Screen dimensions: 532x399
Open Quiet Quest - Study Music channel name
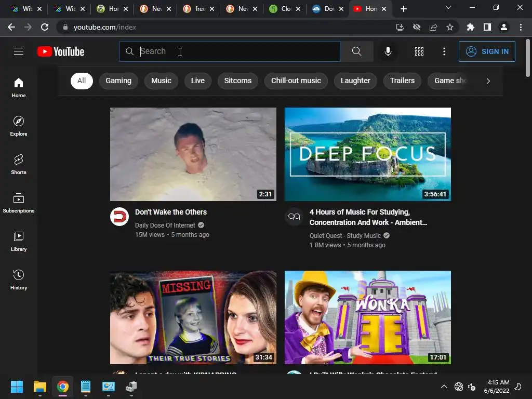pyautogui.click(x=345, y=235)
